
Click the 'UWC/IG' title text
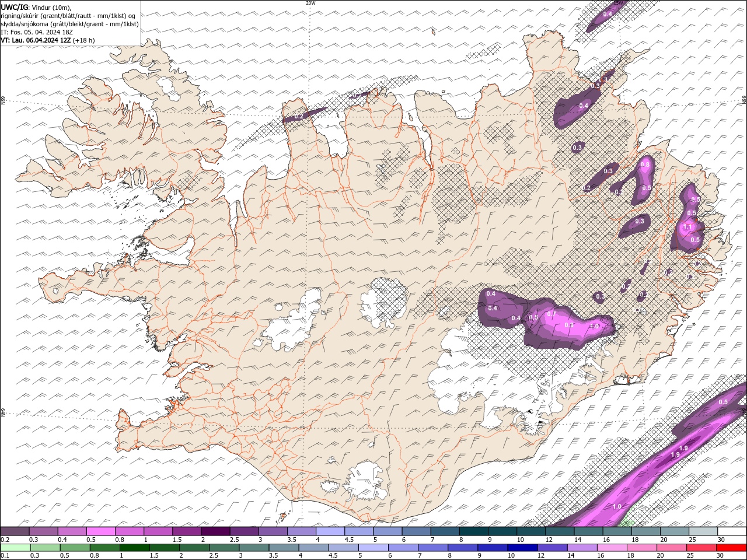click(x=15, y=7)
